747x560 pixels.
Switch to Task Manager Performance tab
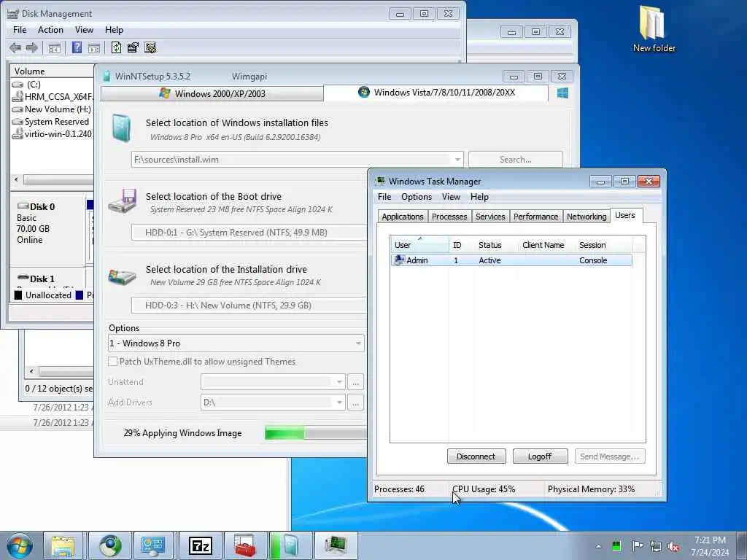pyautogui.click(x=535, y=217)
